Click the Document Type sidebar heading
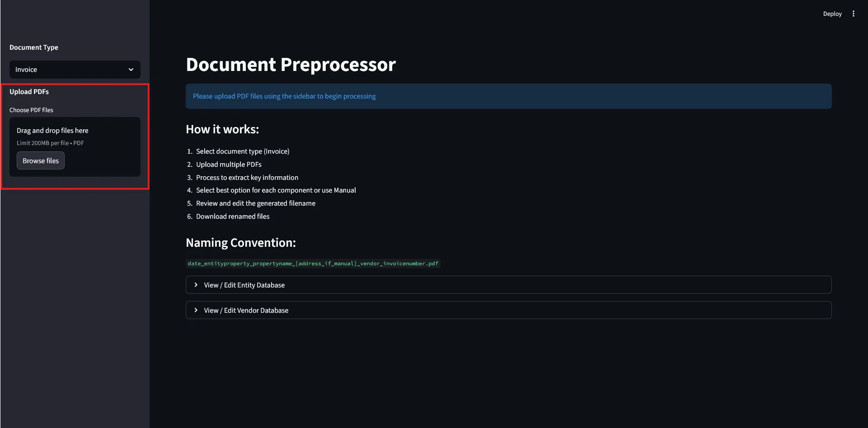The height and width of the screenshot is (428, 868). coord(33,47)
